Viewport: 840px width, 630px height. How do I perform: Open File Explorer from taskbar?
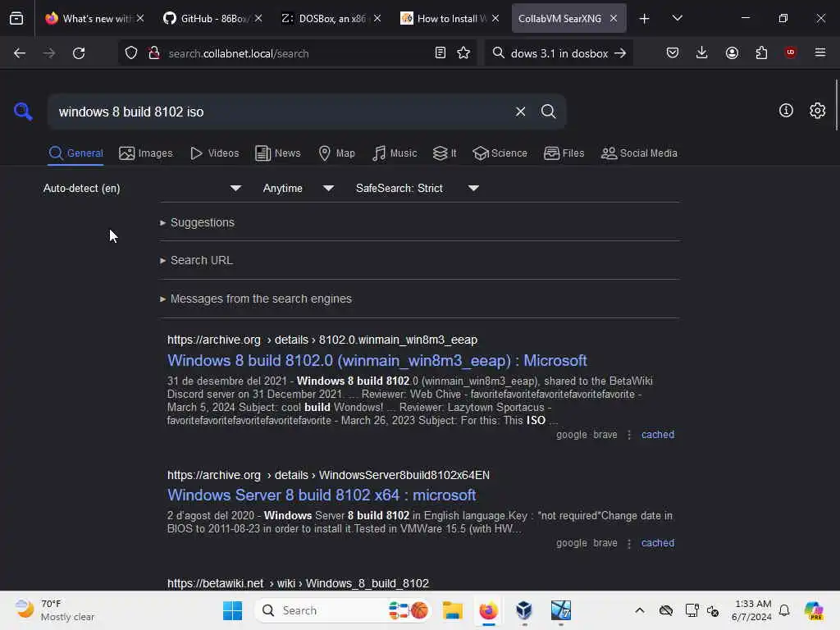coord(453,610)
